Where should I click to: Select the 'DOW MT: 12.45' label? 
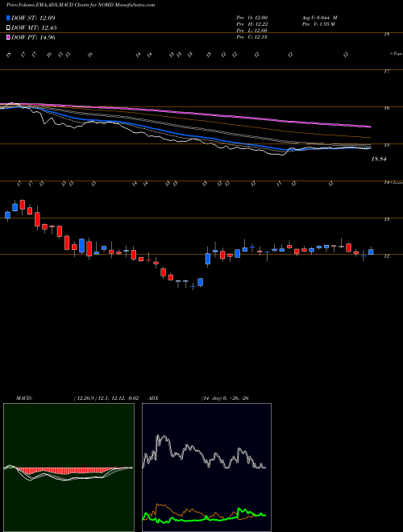34,28
